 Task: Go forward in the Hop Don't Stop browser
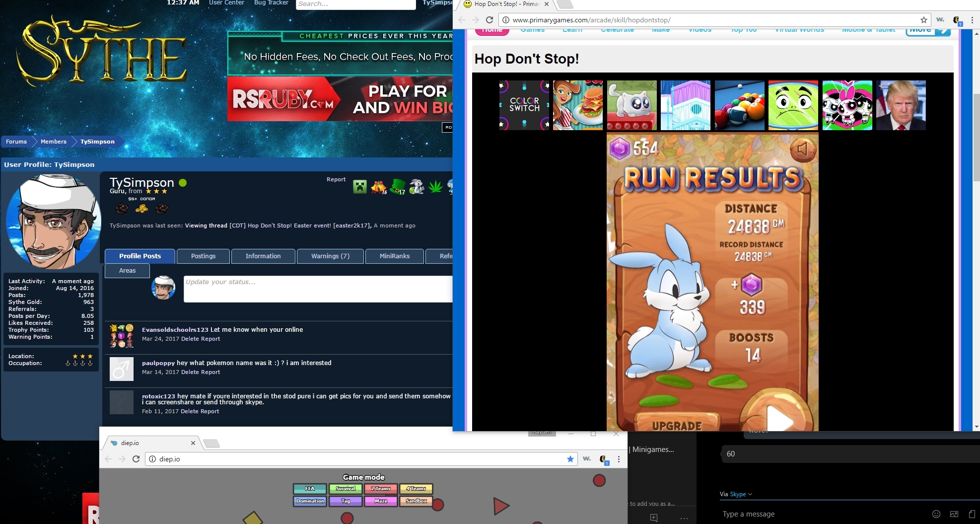(x=476, y=20)
